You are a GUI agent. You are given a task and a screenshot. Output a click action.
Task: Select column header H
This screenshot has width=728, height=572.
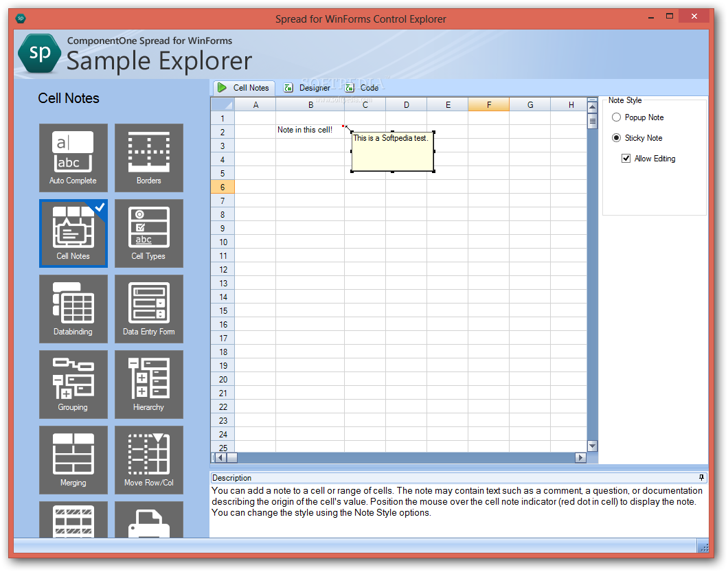[x=569, y=104]
